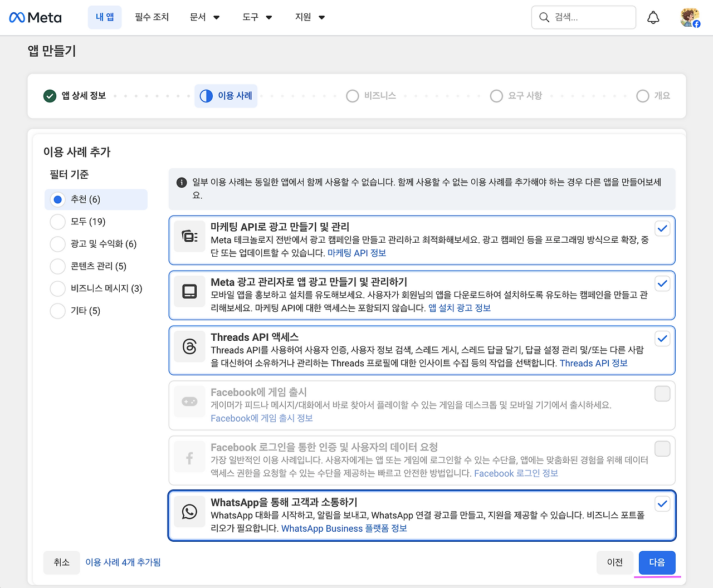Viewport: 713px width, 588px height.
Task: Uncheck the 마케팅 API use case checkbox
Action: coord(662,228)
